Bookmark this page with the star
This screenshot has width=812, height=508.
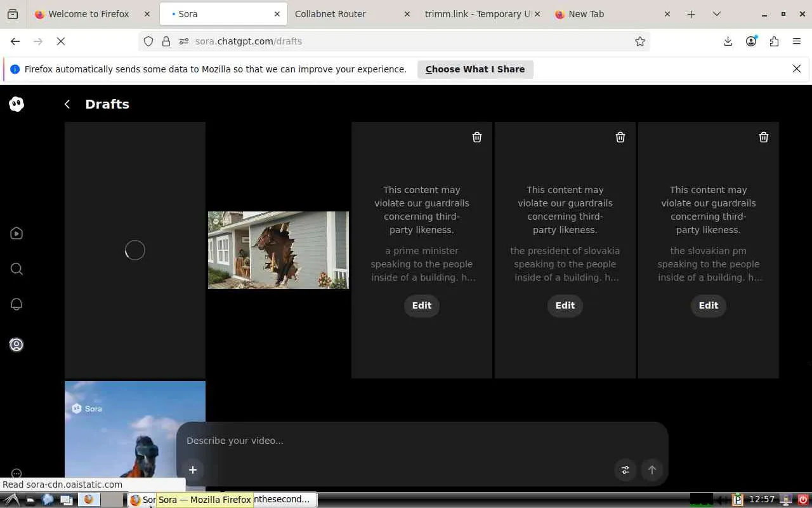pyautogui.click(x=640, y=41)
